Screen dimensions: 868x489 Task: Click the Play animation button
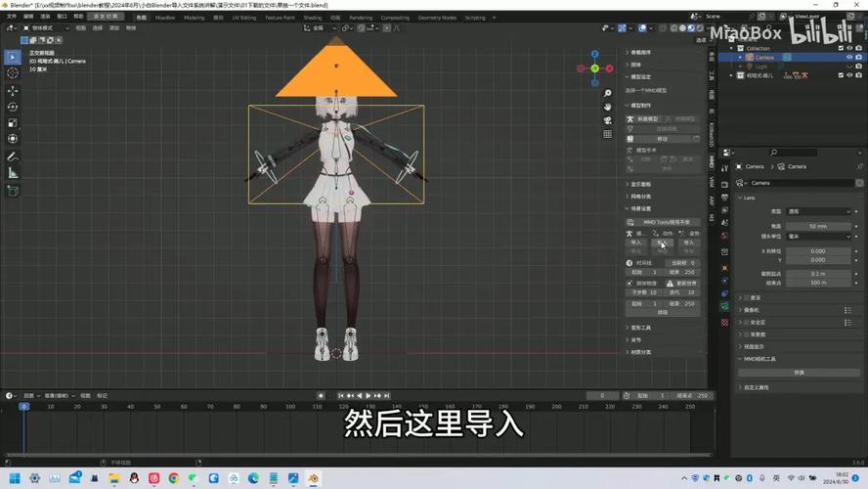click(369, 395)
